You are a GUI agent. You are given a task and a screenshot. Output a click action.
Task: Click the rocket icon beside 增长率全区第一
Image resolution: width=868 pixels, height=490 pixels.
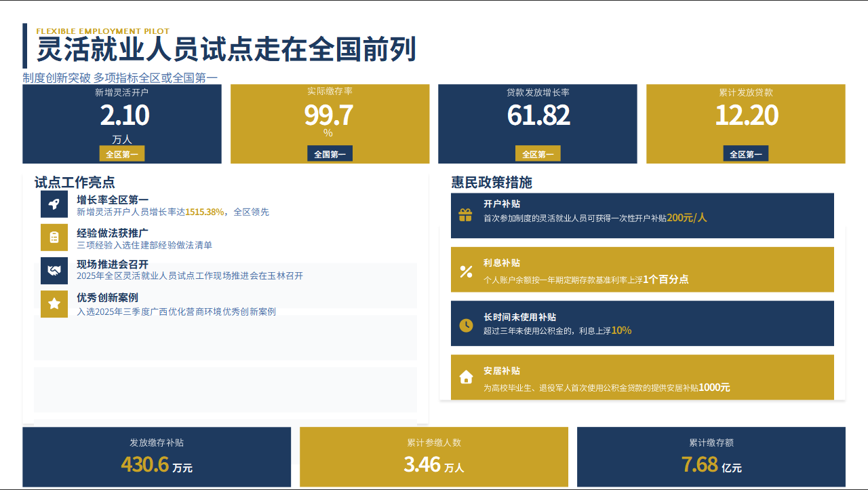[54, 204]
